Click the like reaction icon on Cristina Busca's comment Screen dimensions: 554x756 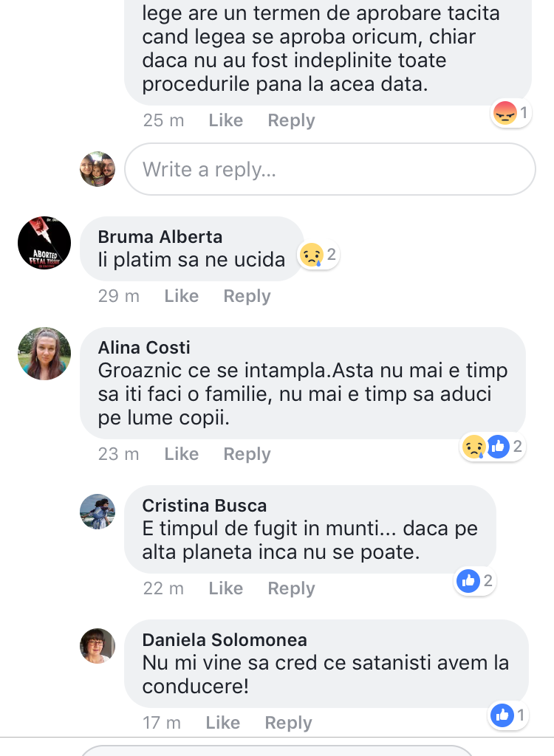(x=468, y=581)
